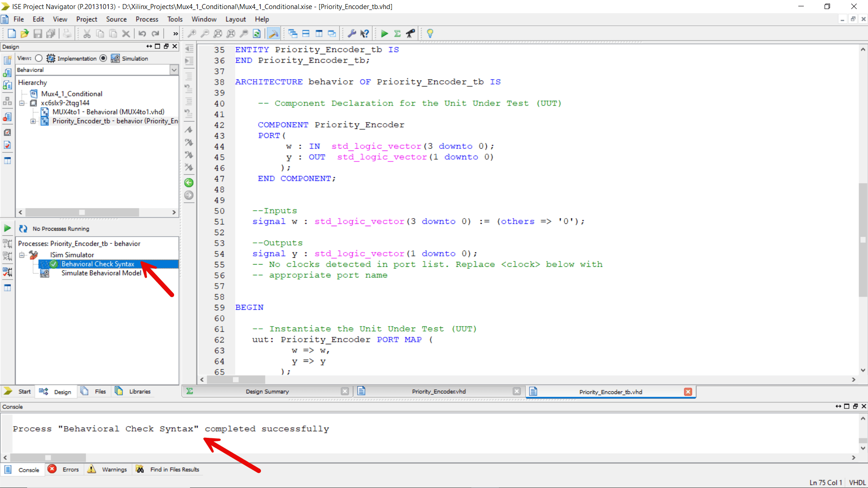Image resolution: width=868 pixels, height=488 pixels.
Task: Open the Process menu
Action: tap(147, 19)
